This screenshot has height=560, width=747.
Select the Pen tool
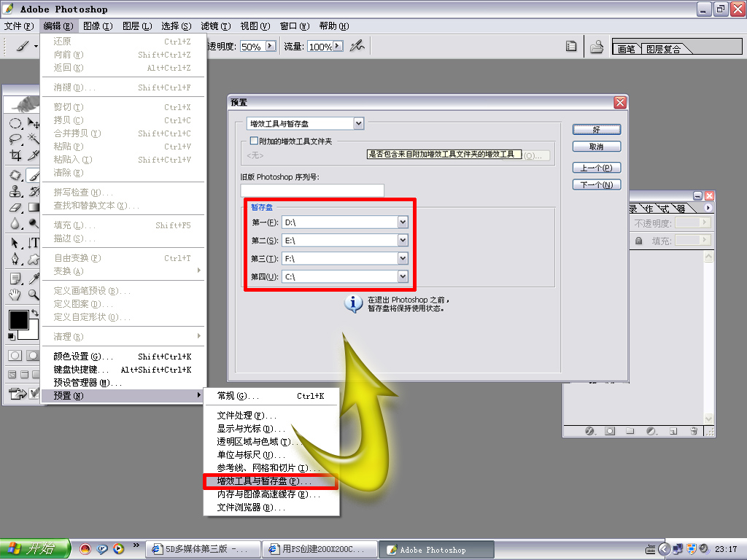(15, 259)
